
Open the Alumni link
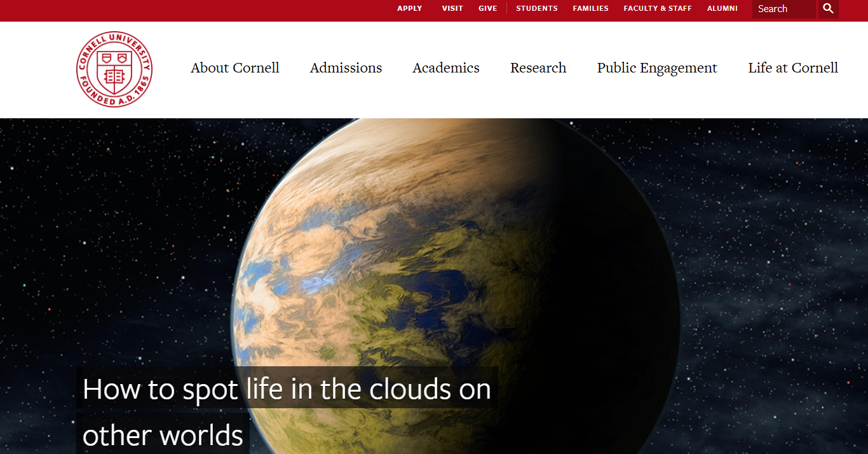[x=722, y=8]
